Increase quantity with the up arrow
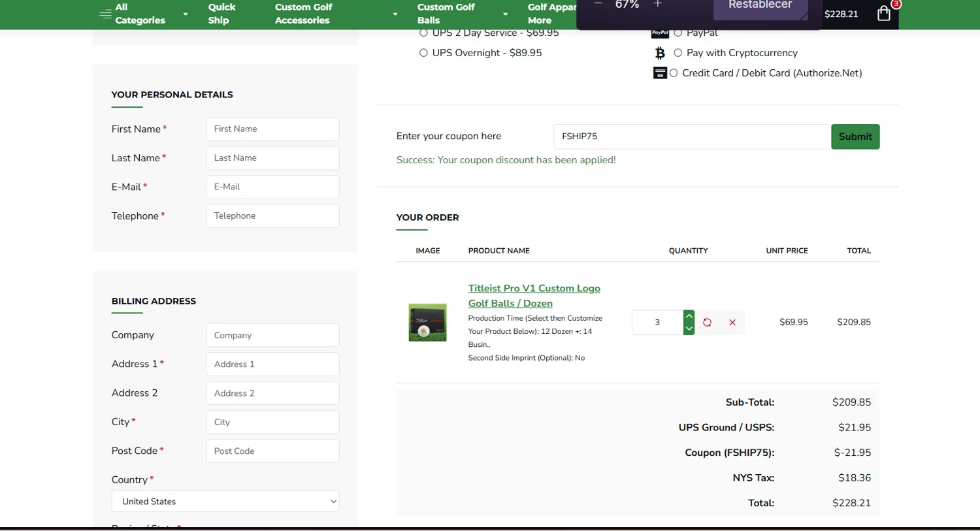The width and height of the screenshot is (980, 531). 689,317
